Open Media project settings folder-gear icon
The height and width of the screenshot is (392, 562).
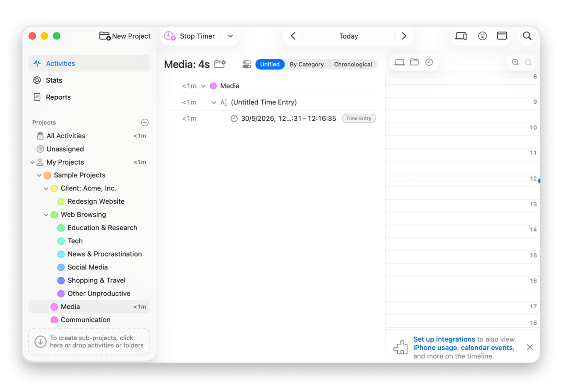point(220,64)
